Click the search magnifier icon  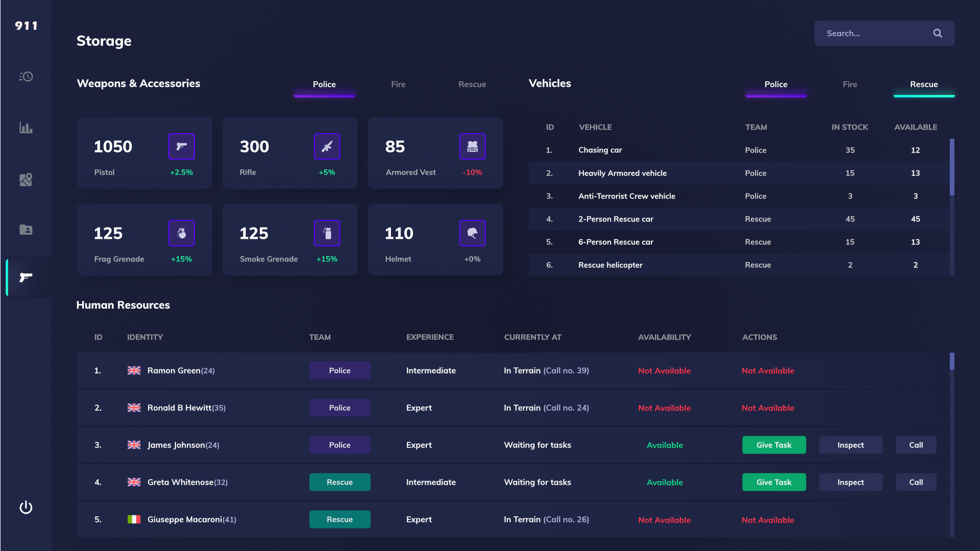938,33
